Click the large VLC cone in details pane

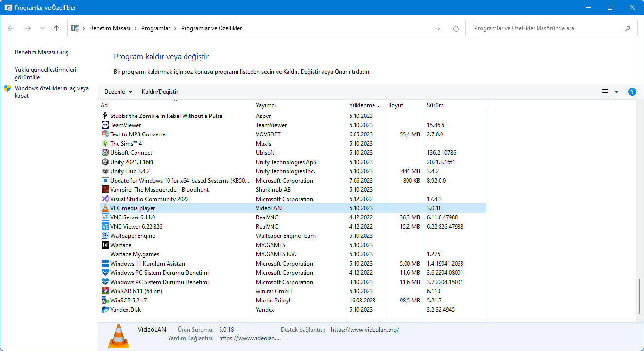pos(118,335)
